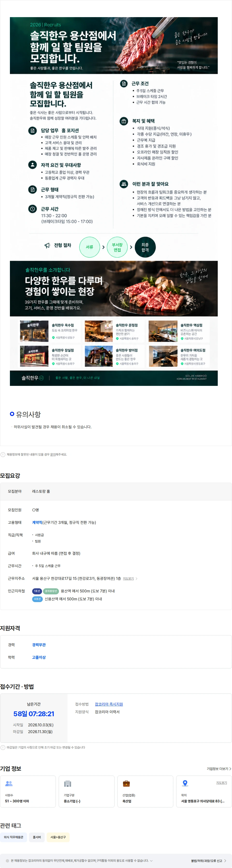This screenshot has height=868, width=232.
Task: Click the 계약직 employment type text
Action: [x=37, y=522]
